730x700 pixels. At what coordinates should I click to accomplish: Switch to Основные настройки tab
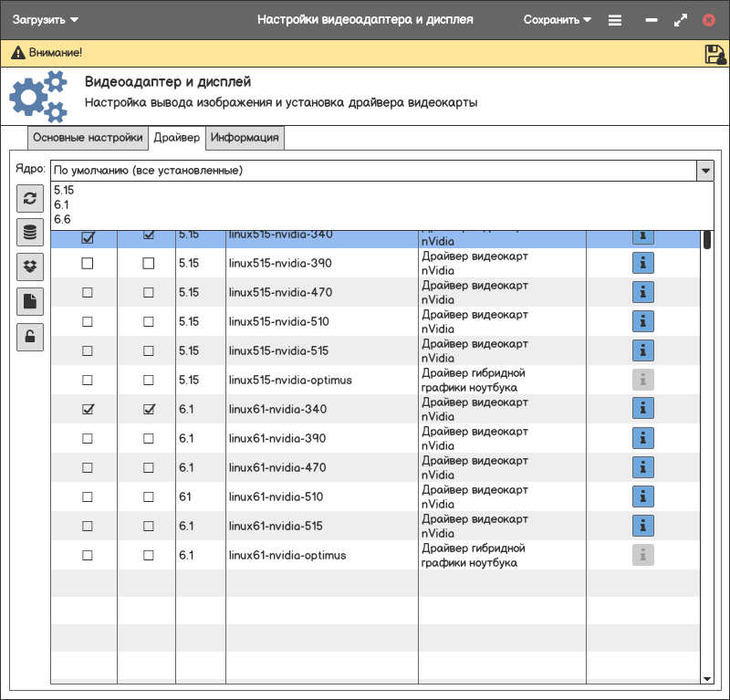[x=88, y=138]
